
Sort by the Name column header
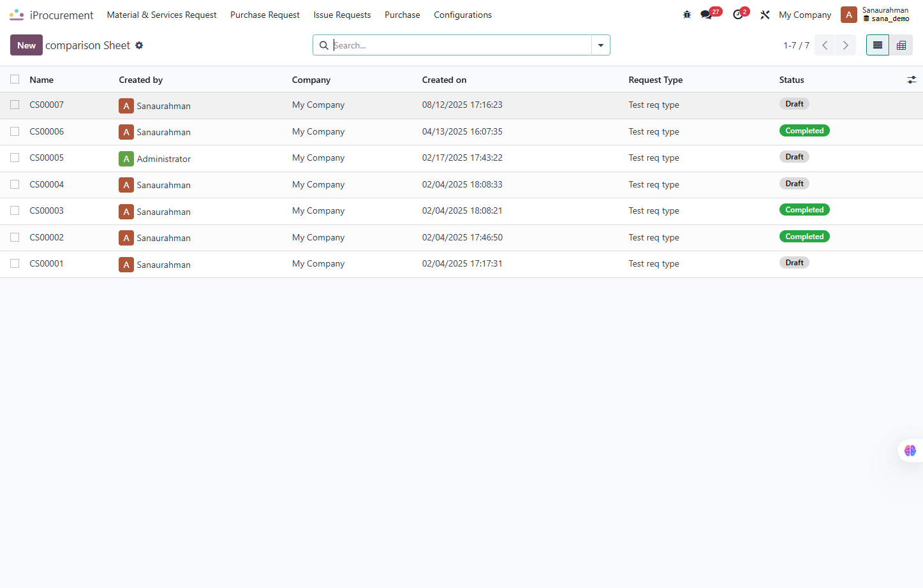point(41,80)
